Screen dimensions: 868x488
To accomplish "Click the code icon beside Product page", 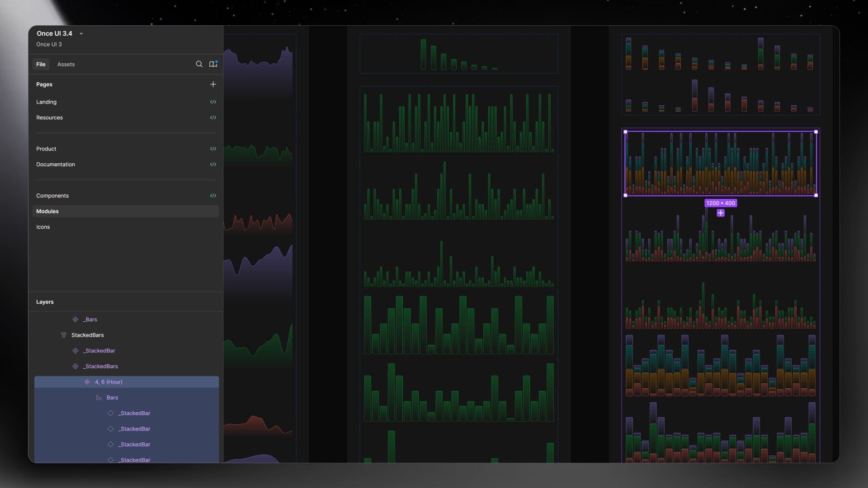I will pos(213,149).
